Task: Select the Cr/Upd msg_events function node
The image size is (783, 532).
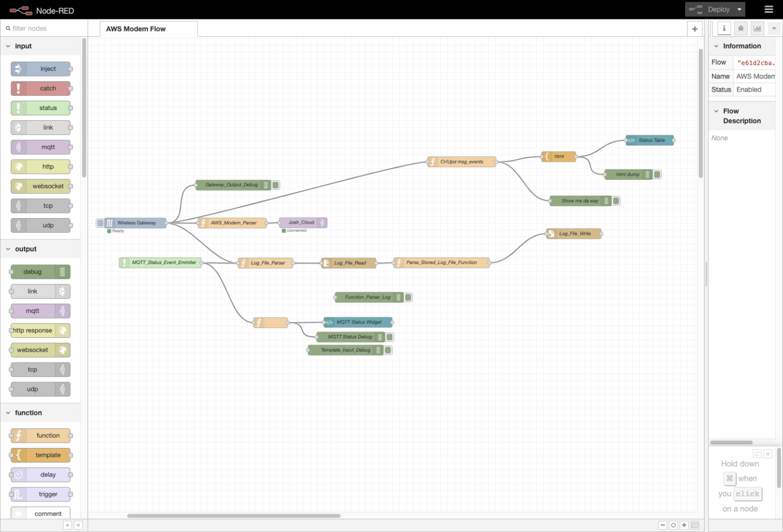Action: pos(462,162)
